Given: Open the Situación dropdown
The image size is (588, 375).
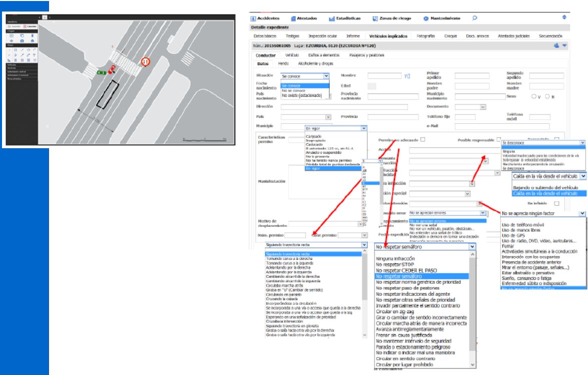Looking at the screenshot, I should [x=305, y=76].
